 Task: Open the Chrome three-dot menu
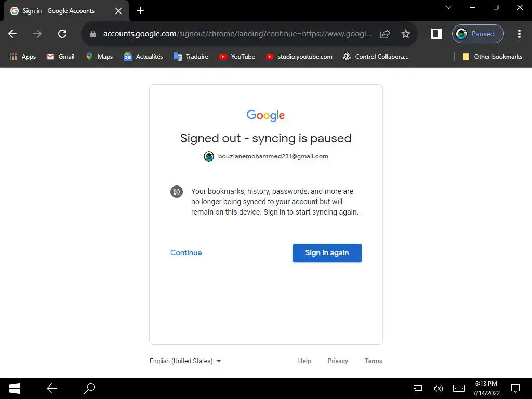[x=519, y=34]
